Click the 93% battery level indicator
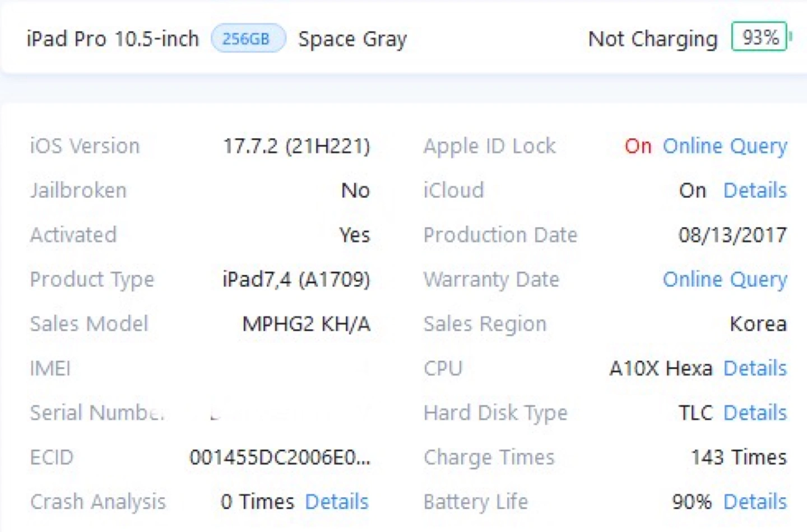Viewport: 807px width, 532px height. [760, 37]
